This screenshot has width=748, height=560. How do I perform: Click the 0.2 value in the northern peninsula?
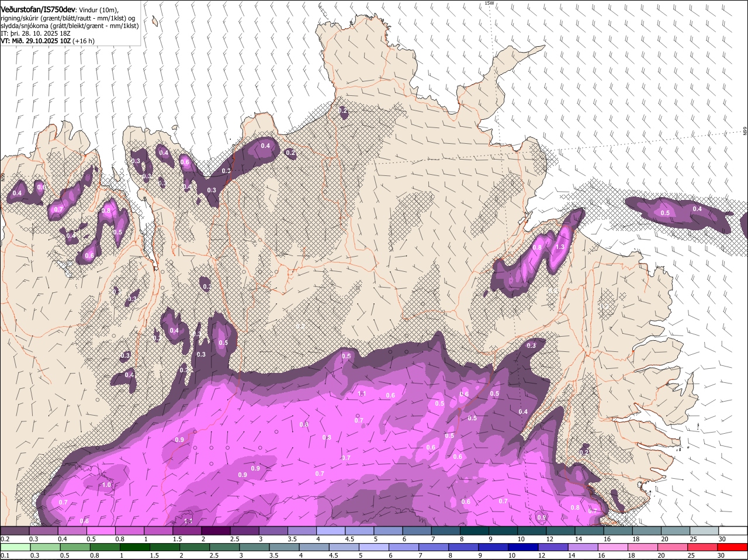coord(343,111)
